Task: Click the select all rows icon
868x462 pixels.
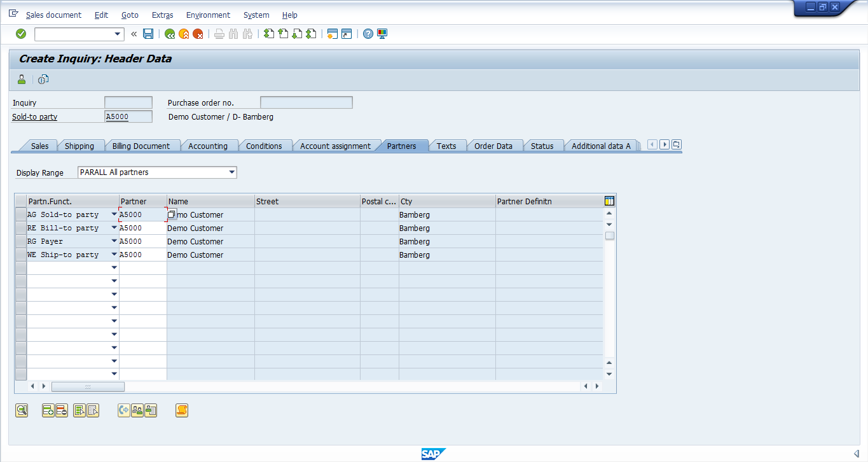Action: coord(79,410)
